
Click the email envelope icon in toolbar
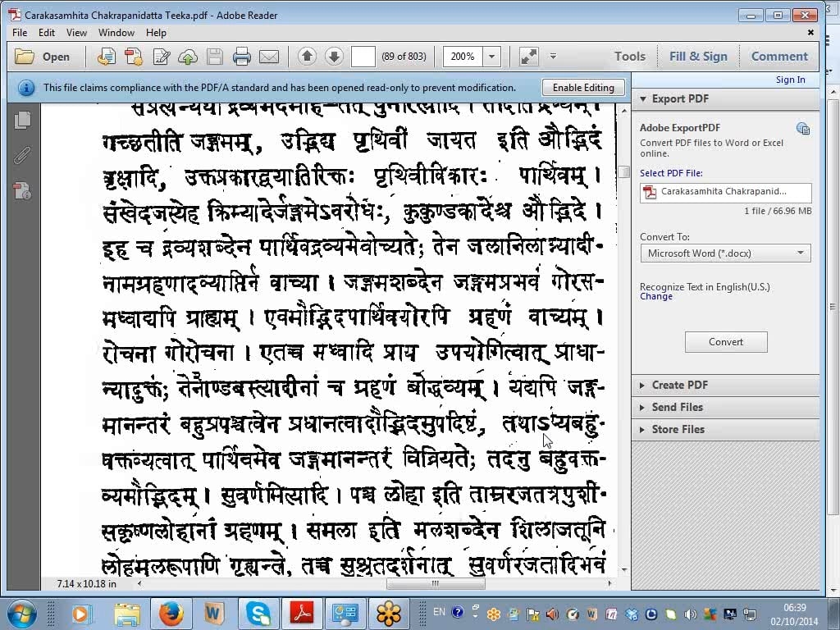point(268,57)
